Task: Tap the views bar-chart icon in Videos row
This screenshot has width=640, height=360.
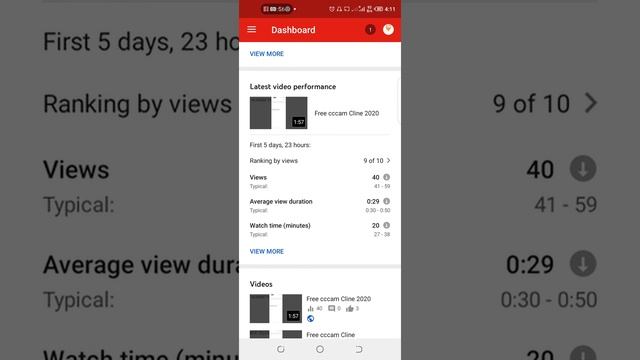Action: 311,309
